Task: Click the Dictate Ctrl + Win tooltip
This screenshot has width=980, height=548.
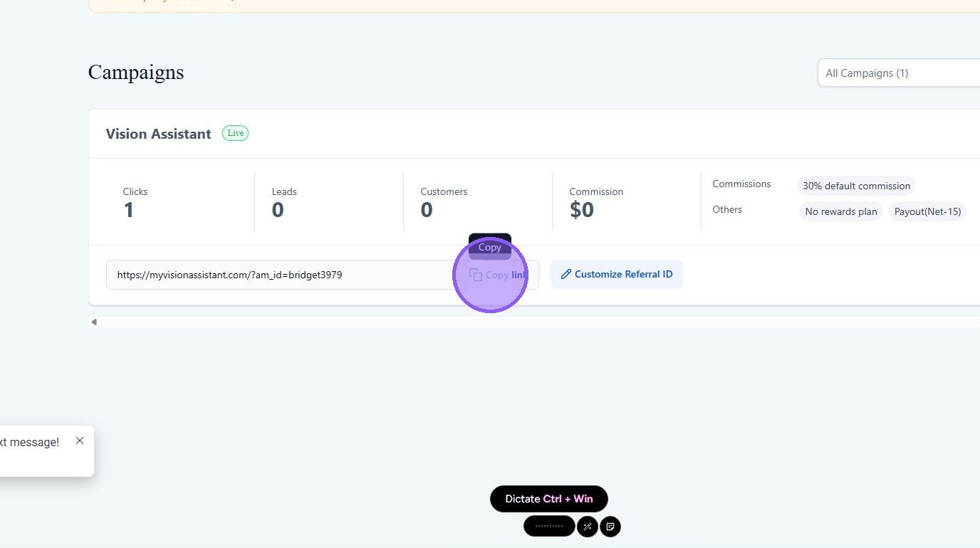Action: tap(549, 499)
